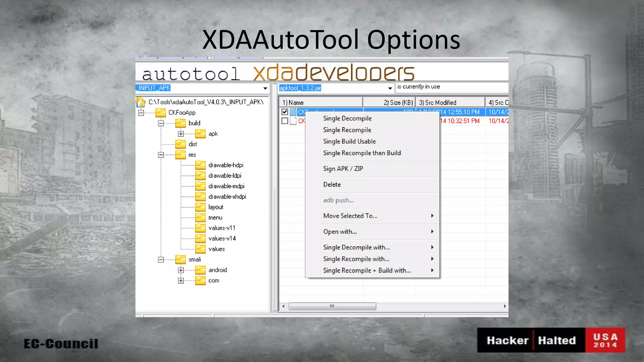Select the values-v11 folder icon

[200, 228]
